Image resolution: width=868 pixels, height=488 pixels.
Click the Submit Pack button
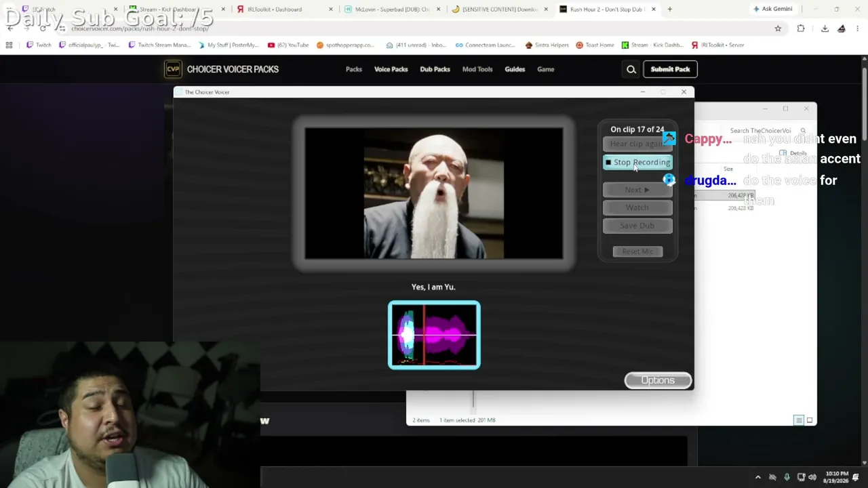click(x=670, y=69)
